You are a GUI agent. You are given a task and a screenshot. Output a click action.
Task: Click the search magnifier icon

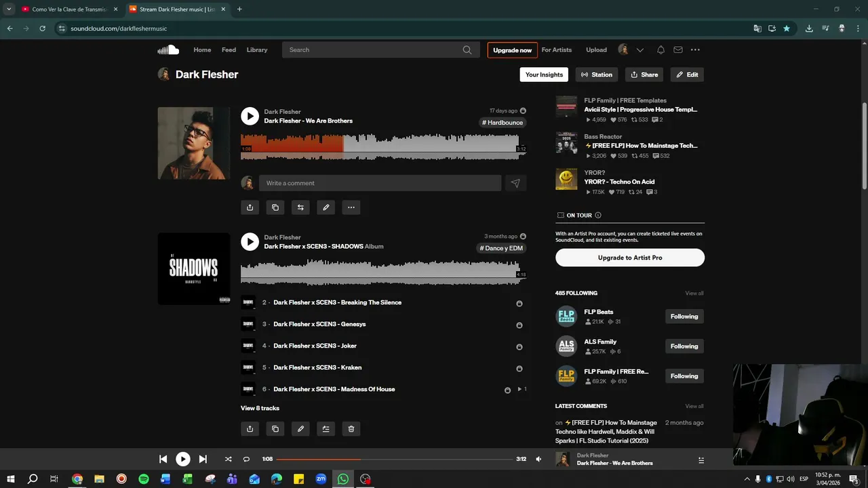(467, 49)
